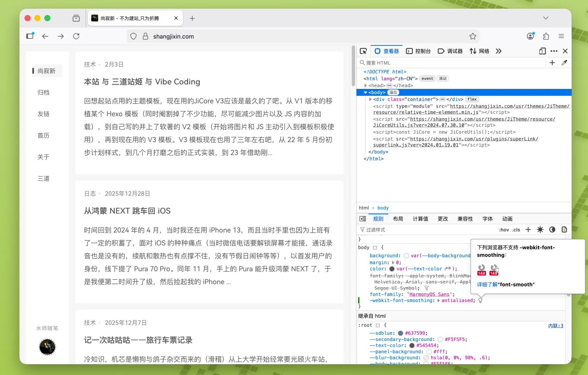
Task: Click the --sdblue color swatch
Action: (401, 333)
